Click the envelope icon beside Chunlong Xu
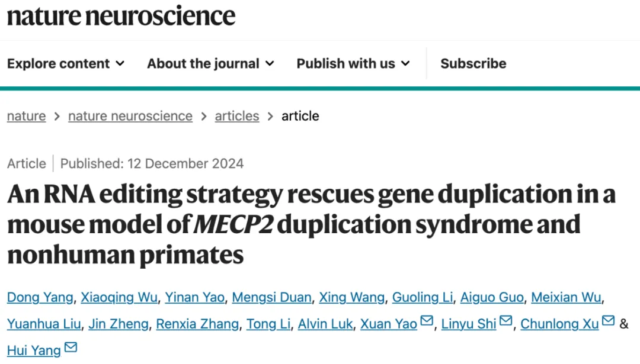Viewport: 640px width, 364px height. 608,321
